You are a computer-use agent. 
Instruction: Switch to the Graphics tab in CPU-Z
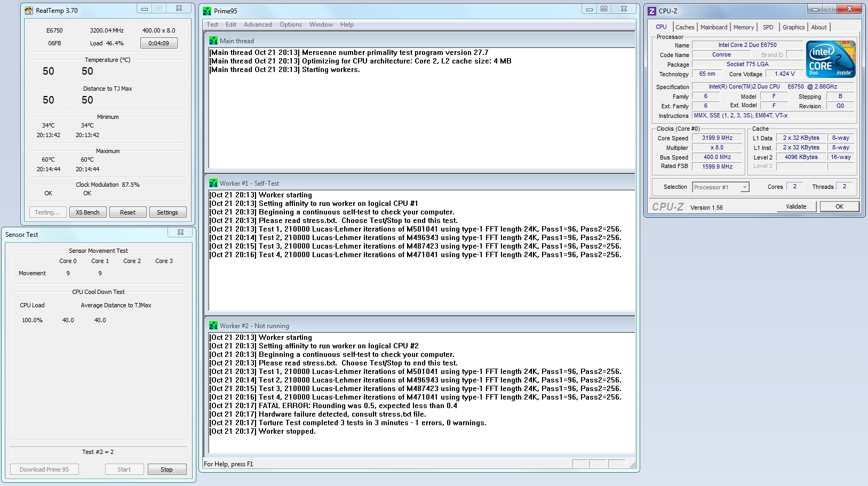click(x=793, y=27)
